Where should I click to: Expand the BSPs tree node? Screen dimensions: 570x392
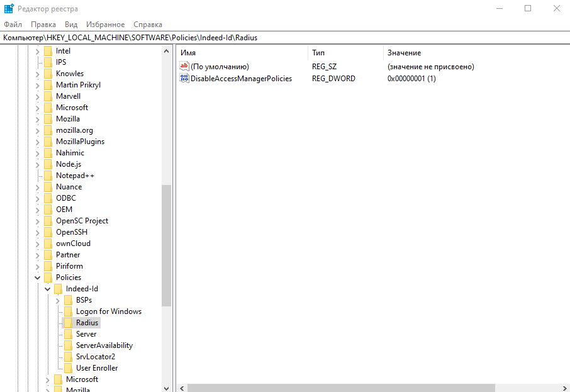[58, 300]
